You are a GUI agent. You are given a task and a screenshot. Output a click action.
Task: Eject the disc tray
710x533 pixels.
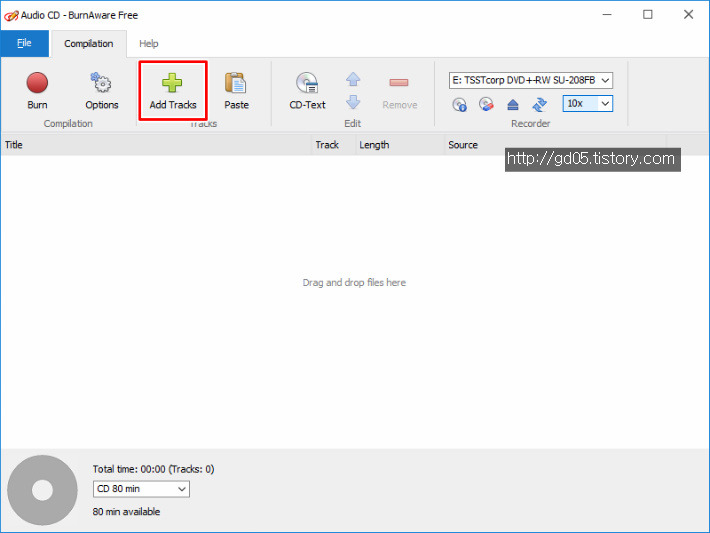(513, 105)
